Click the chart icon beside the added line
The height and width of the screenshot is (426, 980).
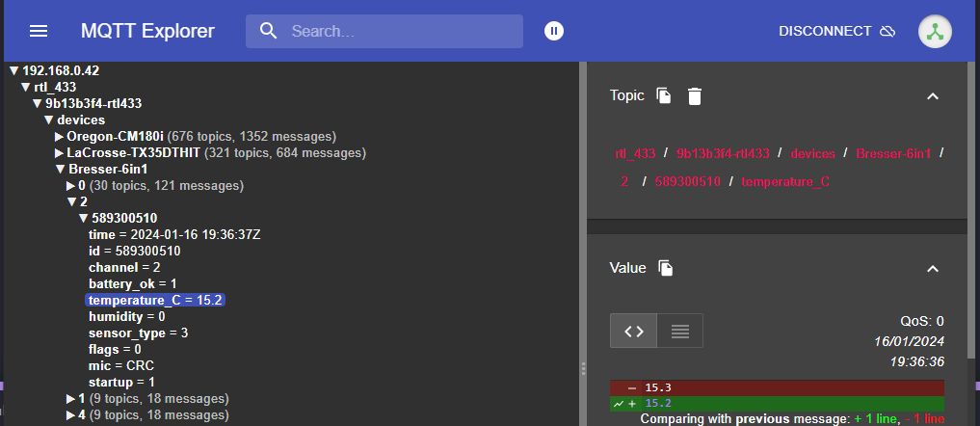[620, 403]
